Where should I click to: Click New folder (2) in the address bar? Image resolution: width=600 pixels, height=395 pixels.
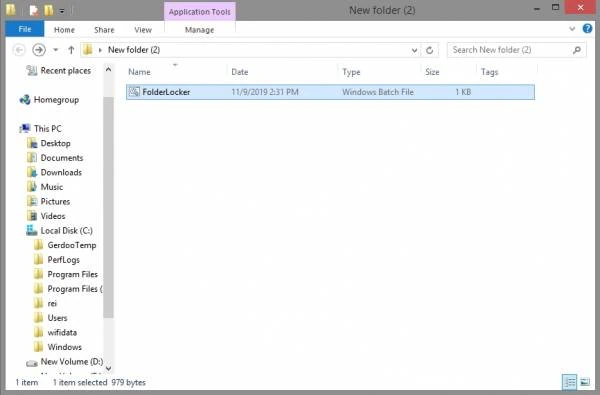point(134,50)
